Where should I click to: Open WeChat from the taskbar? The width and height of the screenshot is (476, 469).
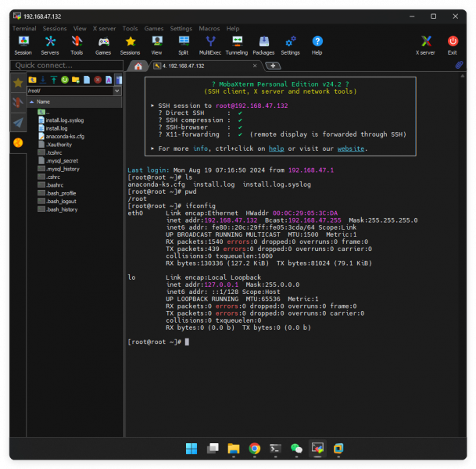296,449
